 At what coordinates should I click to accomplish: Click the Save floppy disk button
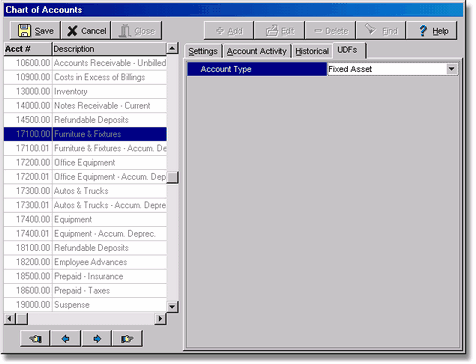tap(35, 31)
